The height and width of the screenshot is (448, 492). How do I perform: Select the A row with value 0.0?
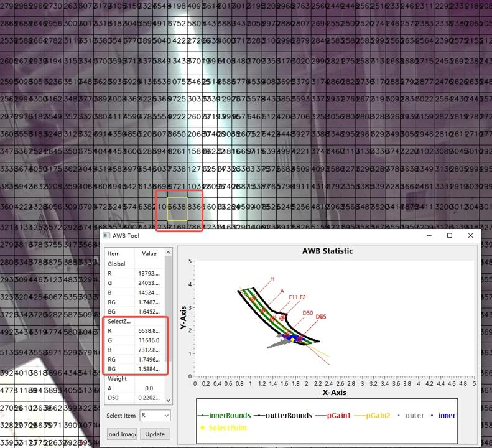tap(134, 388)
